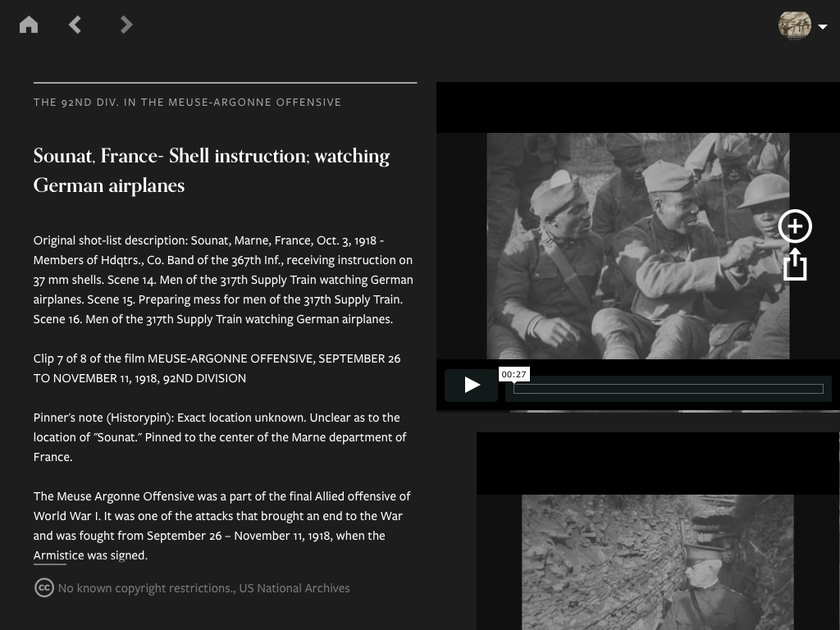
Task: Seek along the video progress bar
Action: tap(668, 389)
